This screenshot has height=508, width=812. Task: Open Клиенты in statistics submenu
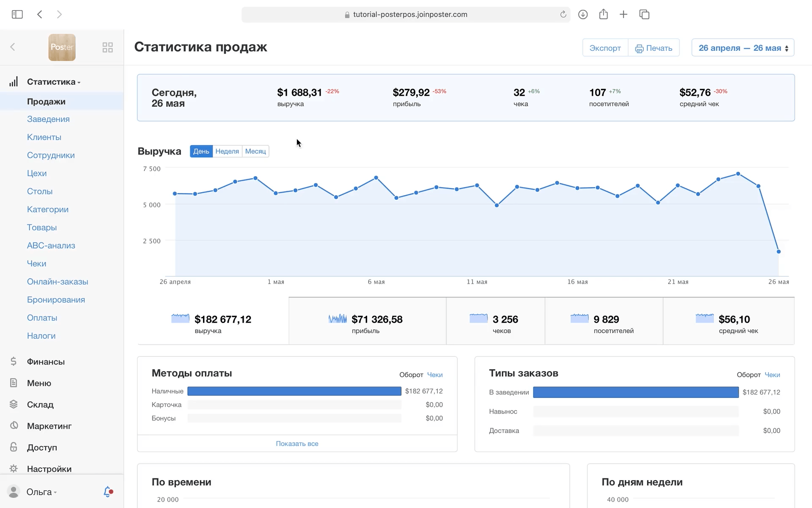pos(44,137)
